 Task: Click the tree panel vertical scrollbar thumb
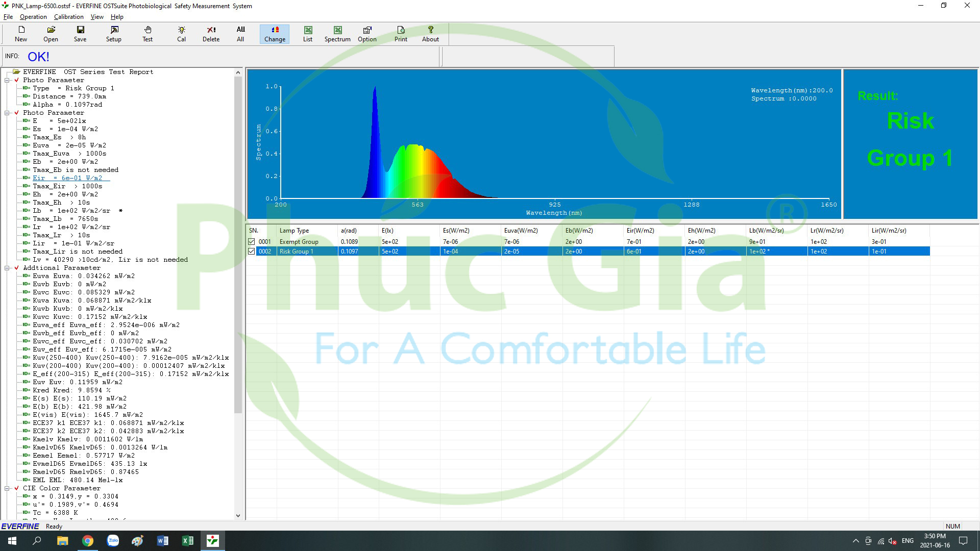[238, 245]
